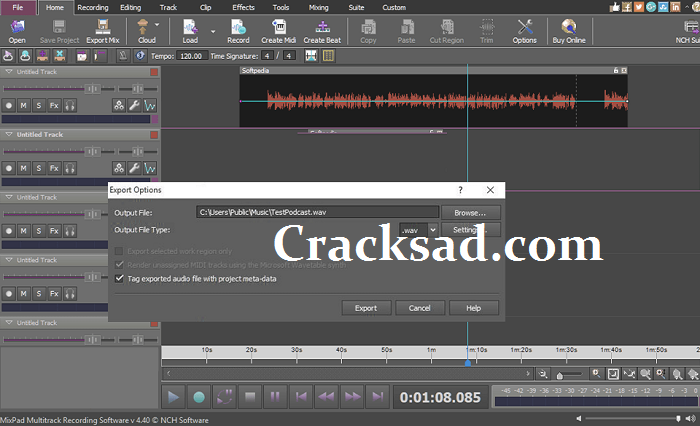Solo the second Untitled Track with S
Screen dimensions: 700x426
[39, 168]
